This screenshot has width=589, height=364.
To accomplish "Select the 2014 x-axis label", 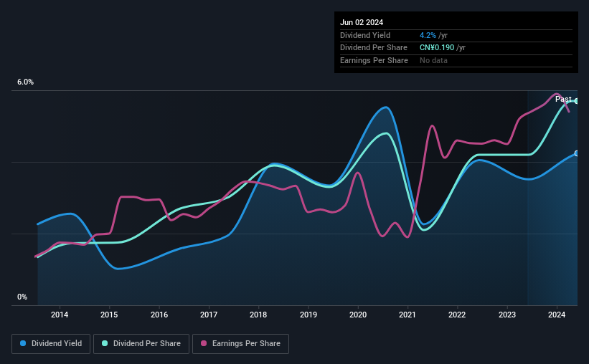I will click(60, 315).
